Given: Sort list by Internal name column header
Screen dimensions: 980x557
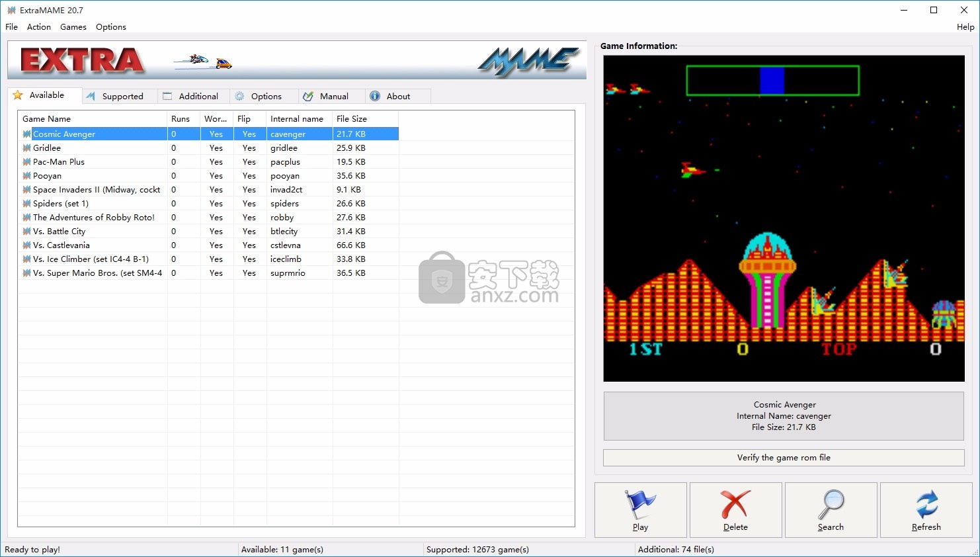Looking at the screenshot, I should pyautogui.click(x=300, y=119).
